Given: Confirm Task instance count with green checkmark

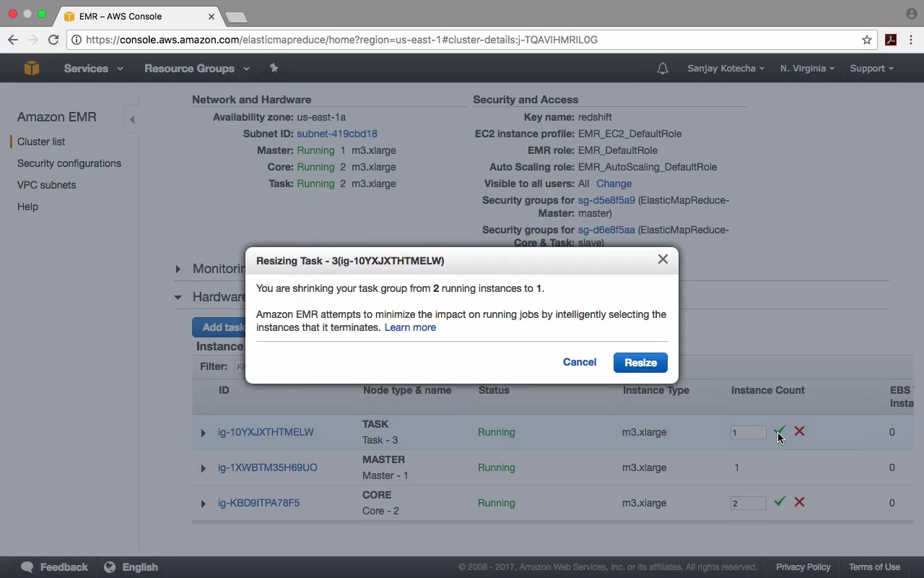Looking at the screenshot, I should (x=780, y=431).
